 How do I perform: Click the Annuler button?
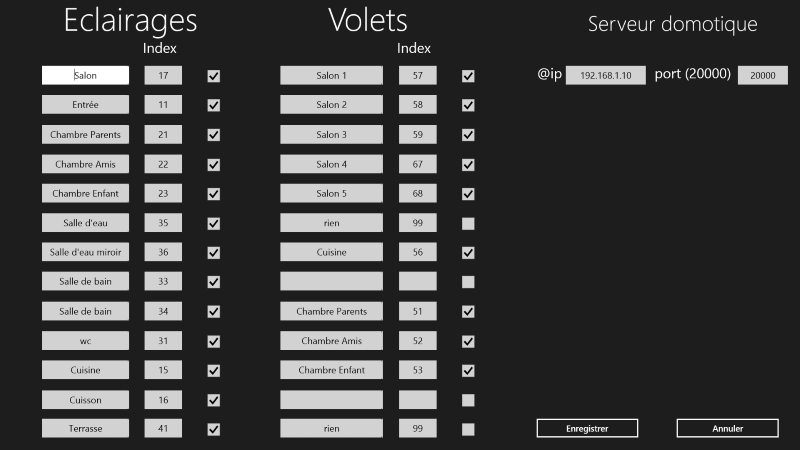[728, 428]
